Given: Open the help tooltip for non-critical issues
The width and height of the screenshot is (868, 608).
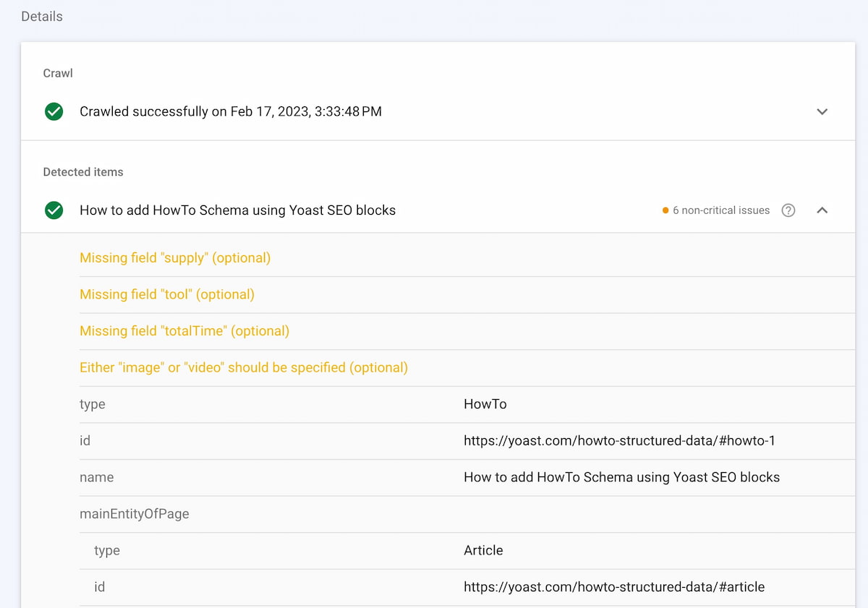Looking at the screenshot, I should coord(788,210).
